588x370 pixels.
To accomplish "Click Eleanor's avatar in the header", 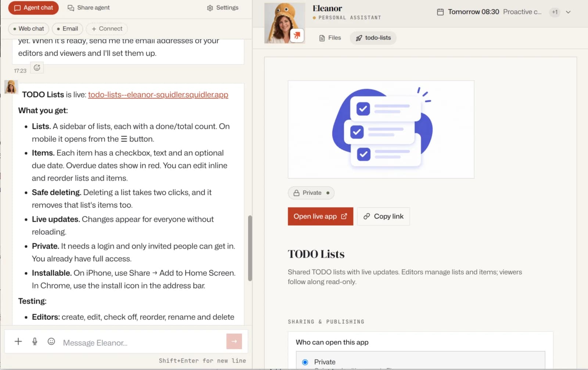I will coord(284,23).
